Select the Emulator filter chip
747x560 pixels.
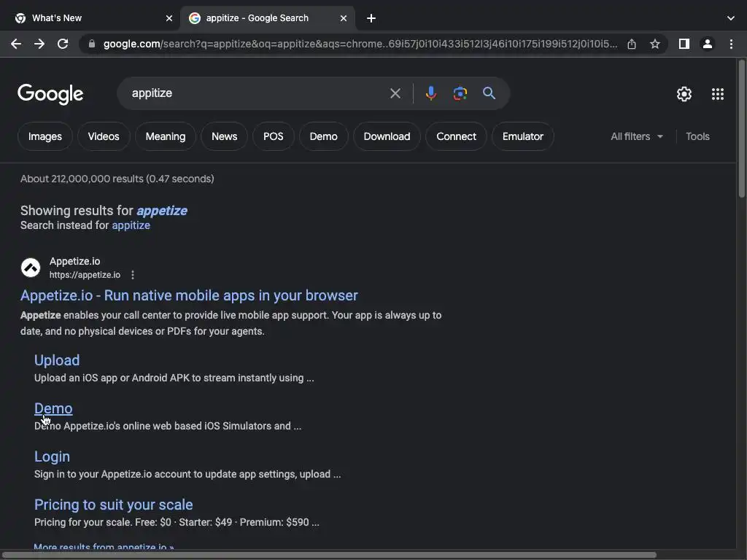pos(522,136)
